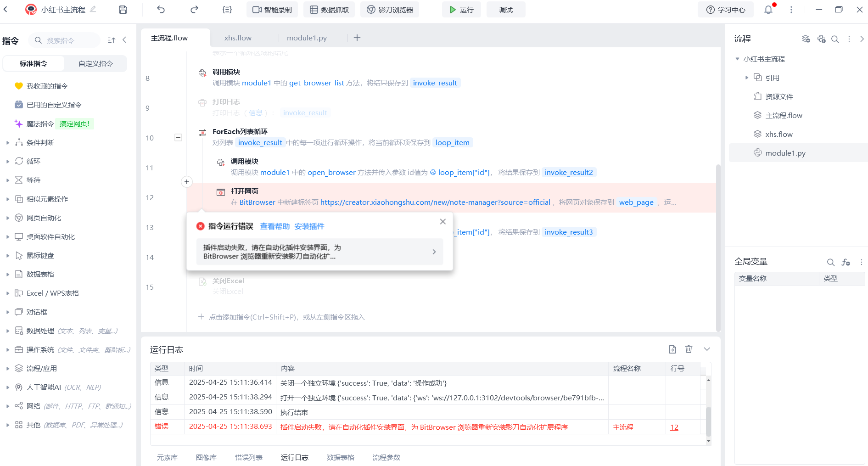The width and height of the screenshot is (868, 466).
Task: Click the run log vertical scrollbar
Action: [x=708, y=420]
